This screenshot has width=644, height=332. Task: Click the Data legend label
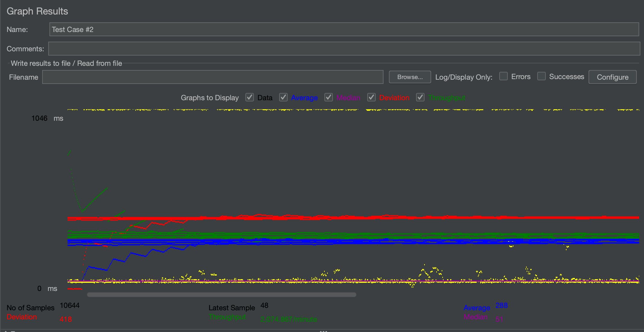click(265, 98)
